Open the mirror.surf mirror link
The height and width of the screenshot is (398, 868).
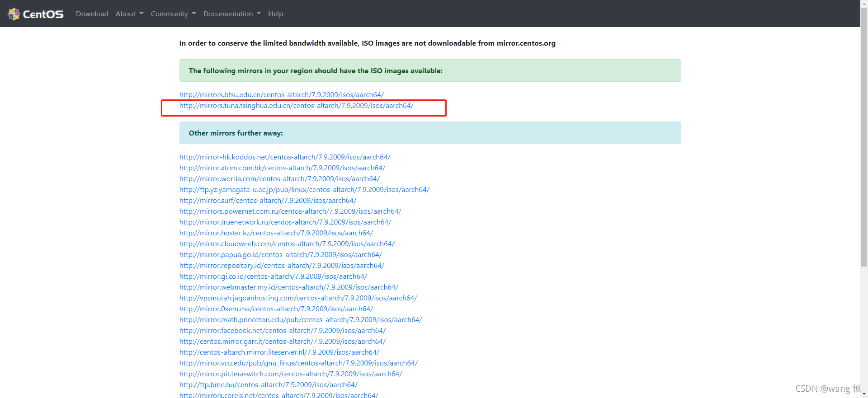coord(268,201)
